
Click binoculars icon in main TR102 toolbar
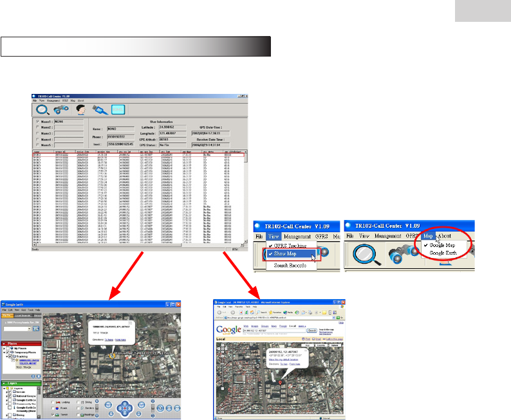[x=61, y=109]
